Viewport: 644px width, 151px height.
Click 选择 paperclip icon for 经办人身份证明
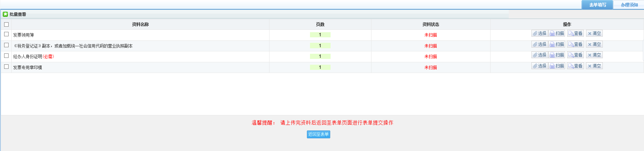point(535,55)
